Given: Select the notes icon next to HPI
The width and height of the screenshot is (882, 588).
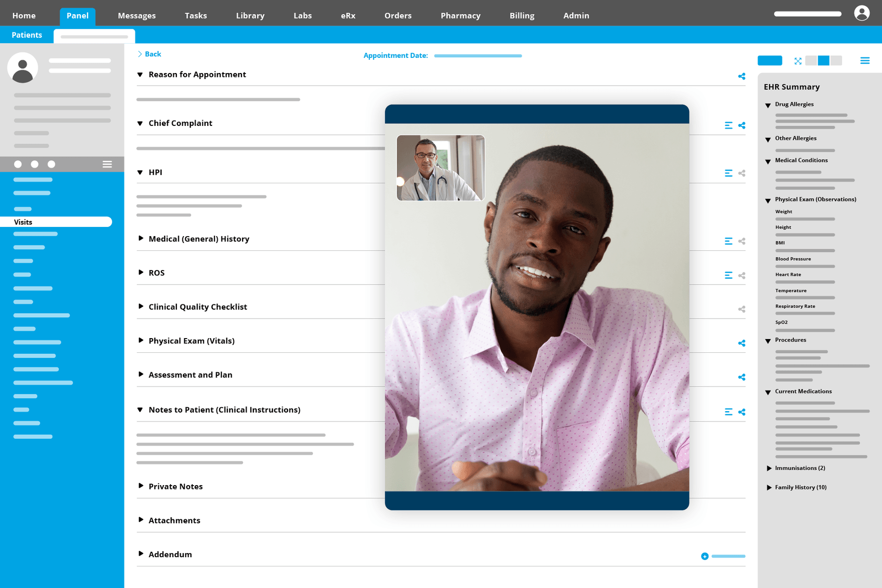Looking at the screenshot, I should pyautogui.click(x=729, y=172).
